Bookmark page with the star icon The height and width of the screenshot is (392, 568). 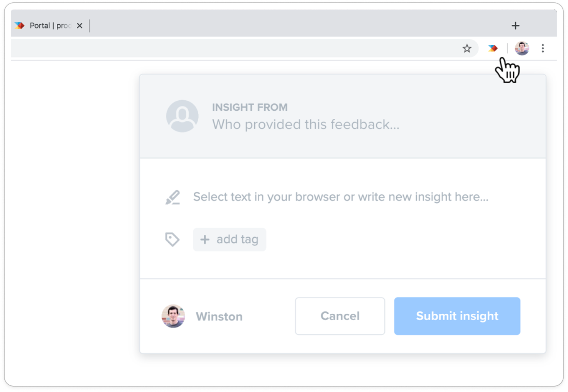pos(467,48)
